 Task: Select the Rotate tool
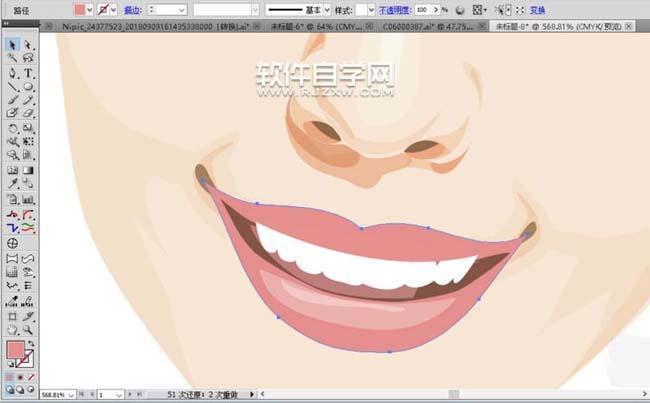click(12, 128)
